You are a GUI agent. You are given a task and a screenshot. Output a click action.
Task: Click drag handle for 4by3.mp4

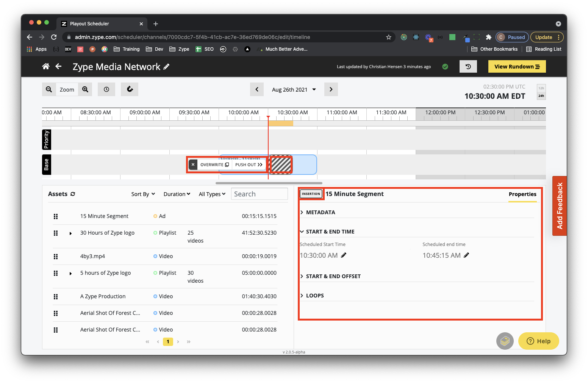click(x=56, y=257)
